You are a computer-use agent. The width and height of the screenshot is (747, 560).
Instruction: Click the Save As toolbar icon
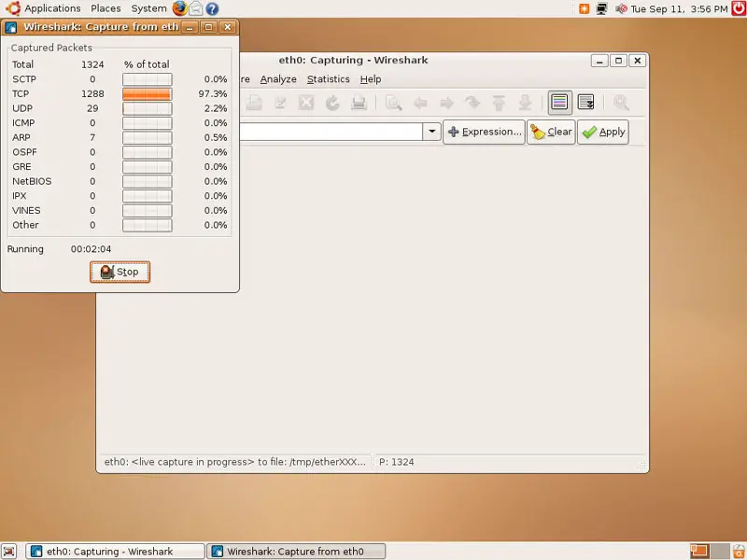280,103
